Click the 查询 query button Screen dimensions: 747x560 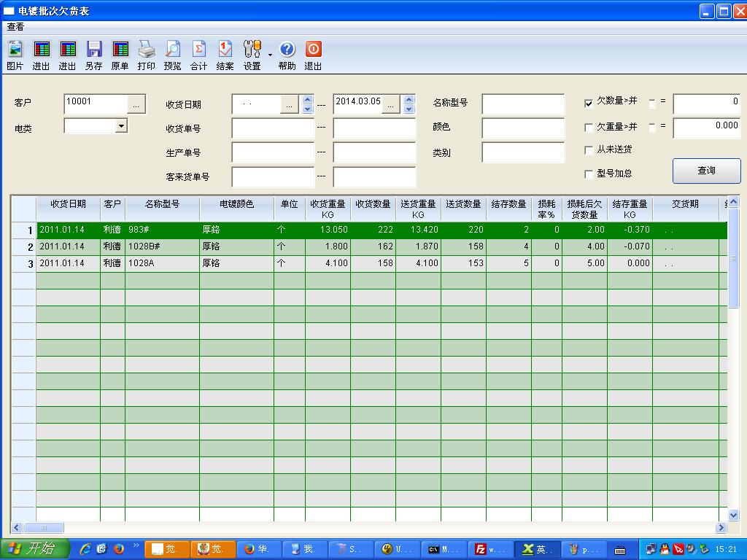tap(706, 171)
